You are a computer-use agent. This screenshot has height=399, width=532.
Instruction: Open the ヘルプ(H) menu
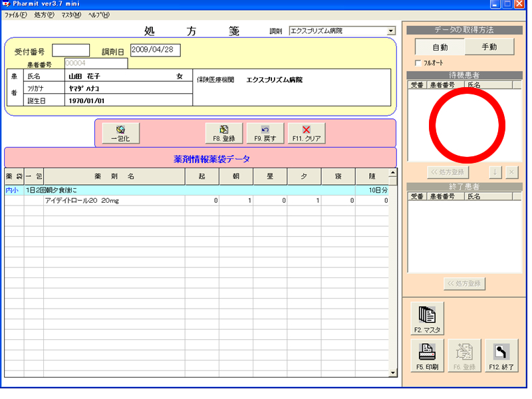(x=98, y=15)
